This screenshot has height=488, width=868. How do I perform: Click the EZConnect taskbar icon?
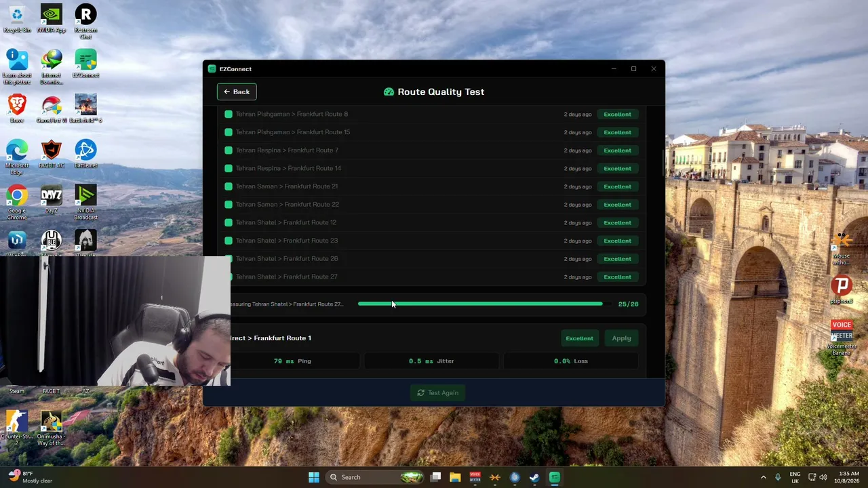point(554,477)
